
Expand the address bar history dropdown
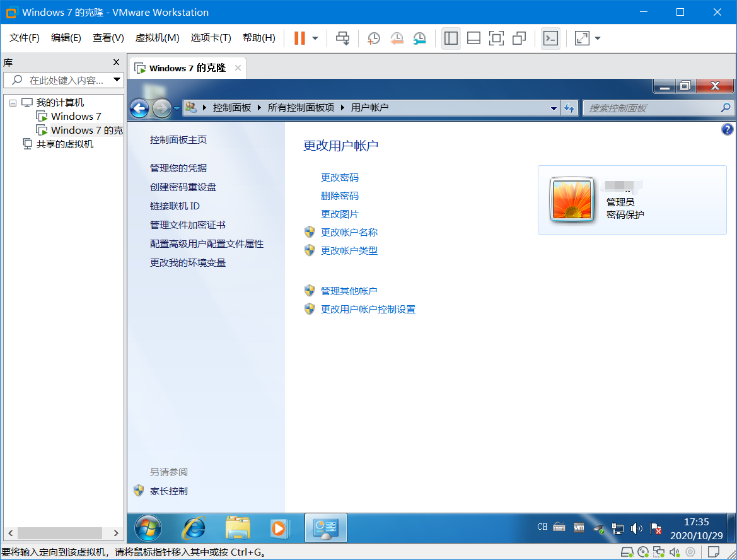click(554, 108)
